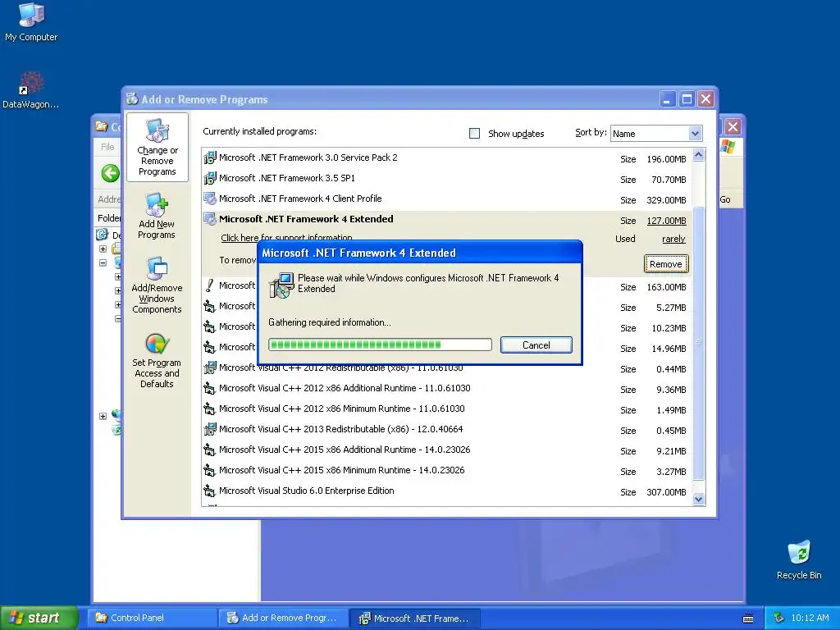Click the 127.00MB size link
840x630 pixels.
pyautogui.click(x=666, y=221)
